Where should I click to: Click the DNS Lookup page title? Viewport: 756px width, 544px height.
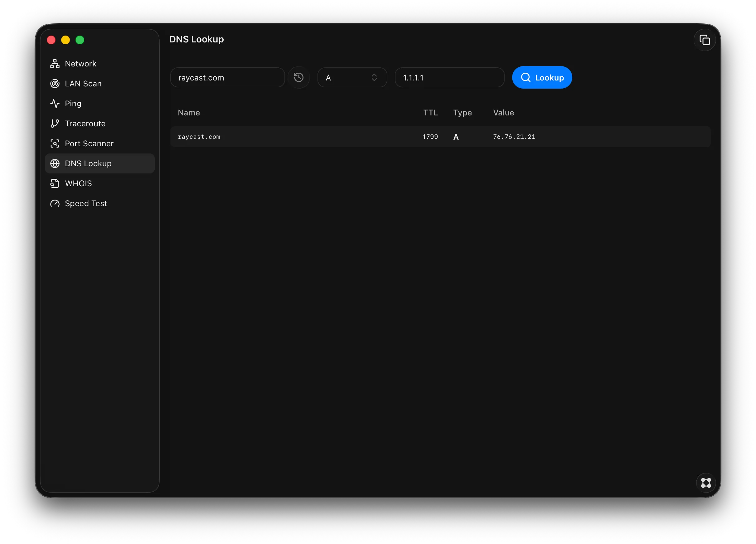pos(196,39)
